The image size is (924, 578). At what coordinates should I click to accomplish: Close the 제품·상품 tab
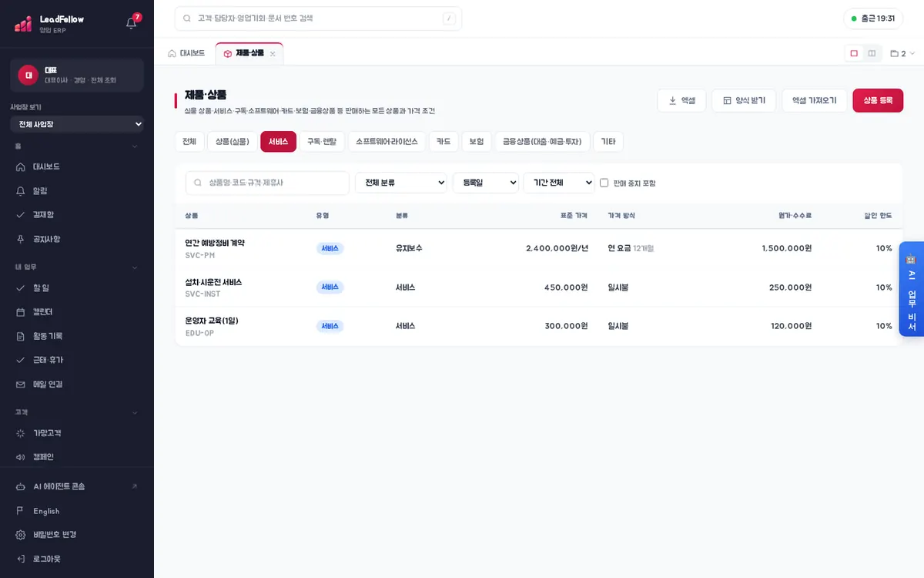click(273, 54)
